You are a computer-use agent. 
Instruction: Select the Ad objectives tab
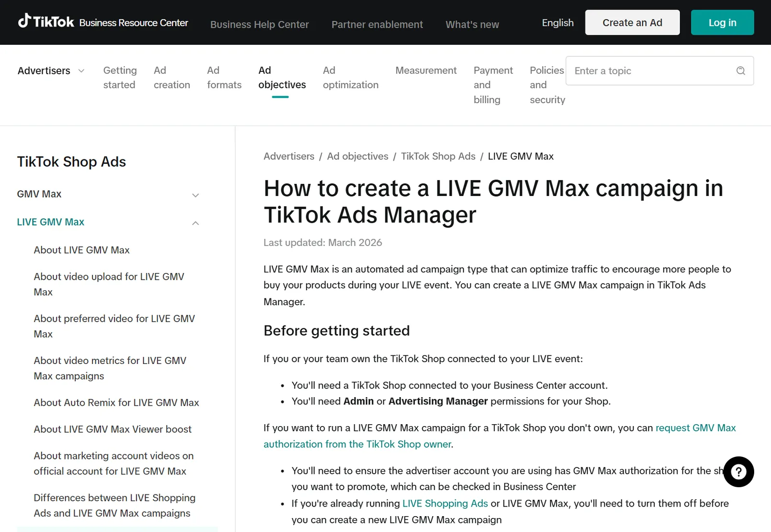point(282,78)
